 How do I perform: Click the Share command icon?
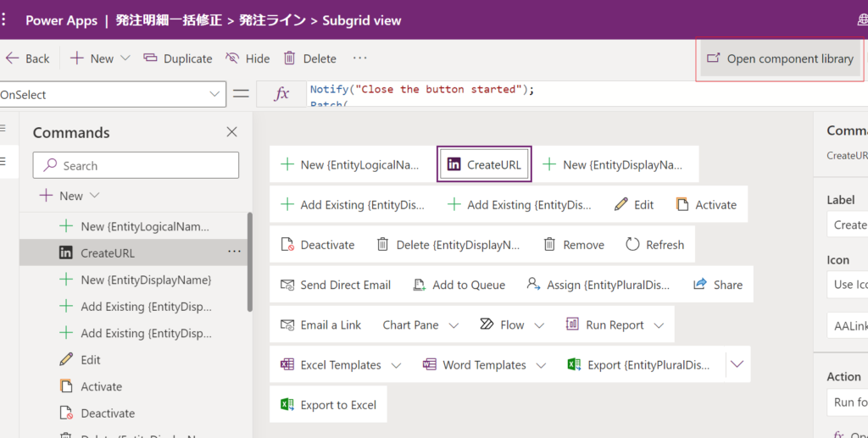(700, 285)
